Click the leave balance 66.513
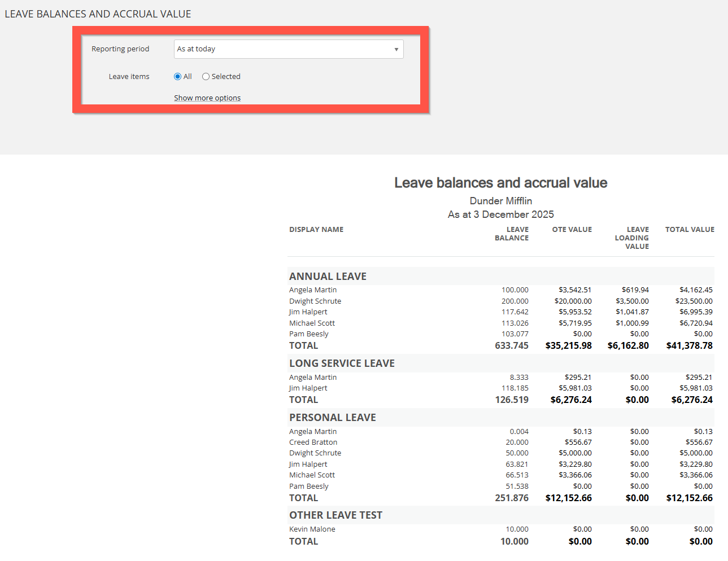This screenshot has height=561, width=728. (517, 475)
